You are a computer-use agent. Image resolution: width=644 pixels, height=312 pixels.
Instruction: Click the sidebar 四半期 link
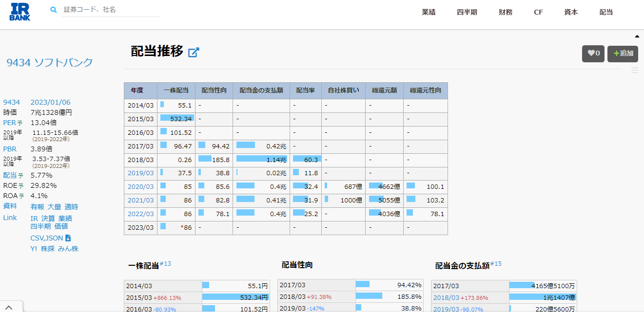(41, 226)
